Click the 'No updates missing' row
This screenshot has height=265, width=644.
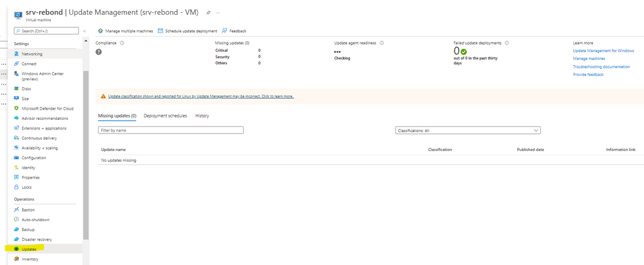(x=371, y=161)
